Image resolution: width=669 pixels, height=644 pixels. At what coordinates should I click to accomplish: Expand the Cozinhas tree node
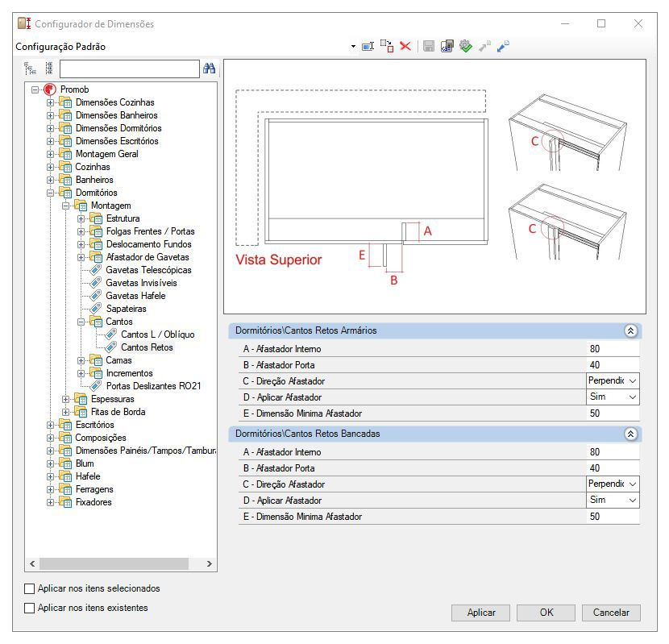tap(50, 167)
